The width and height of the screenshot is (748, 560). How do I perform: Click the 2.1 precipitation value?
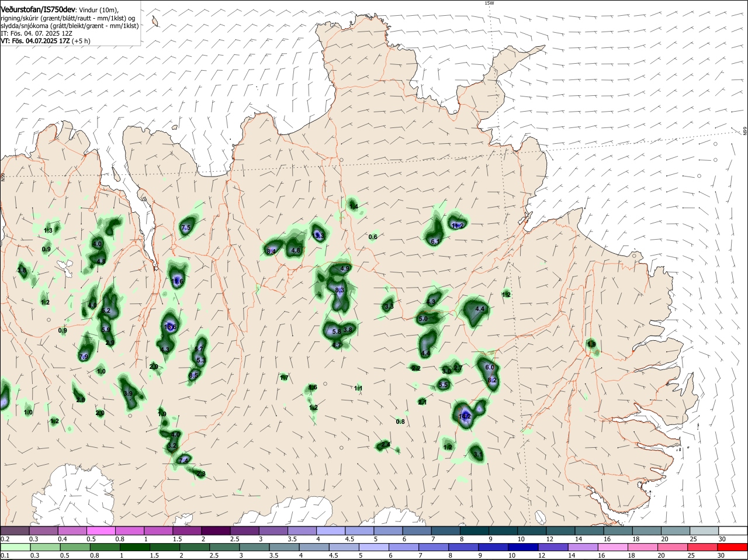(423, 402)
